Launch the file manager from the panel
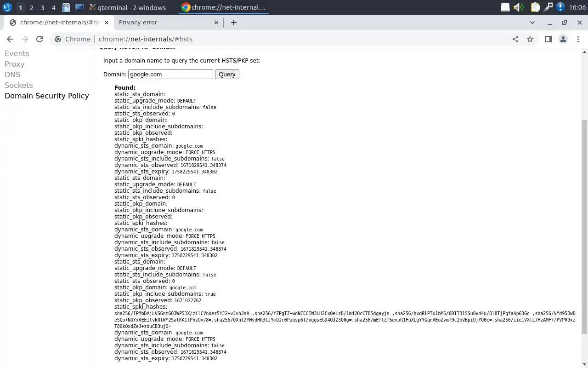588x368 pixels. pos(66,7)
